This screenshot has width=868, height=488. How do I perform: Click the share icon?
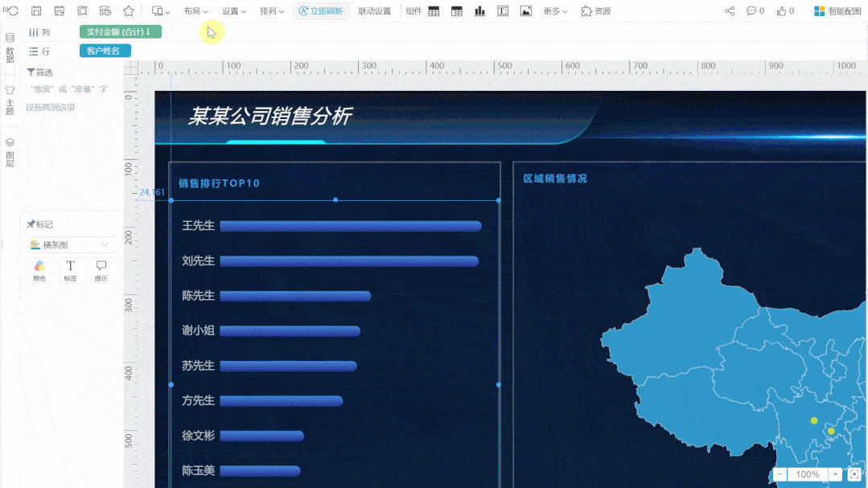pyautogui.click(x=730, y=11)
